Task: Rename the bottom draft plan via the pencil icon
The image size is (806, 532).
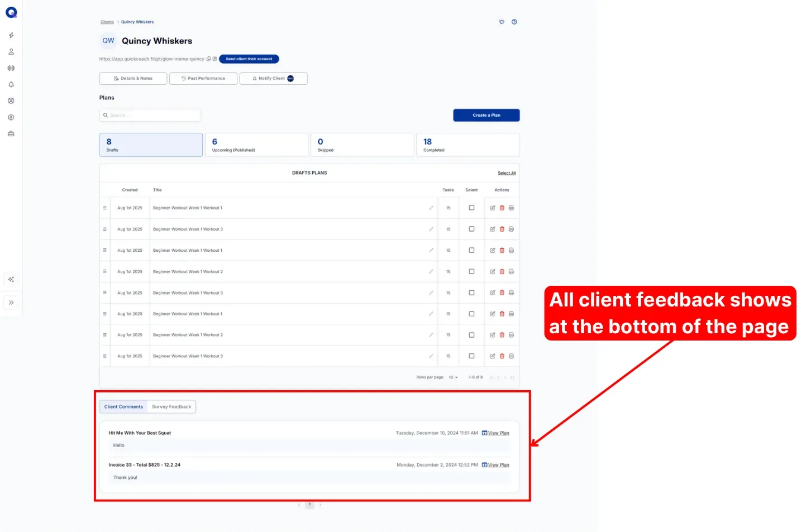Action: click(x=431, y=356)
